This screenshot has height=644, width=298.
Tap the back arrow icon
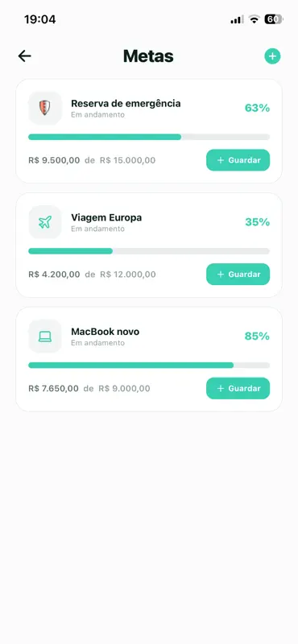pos(25,56)
